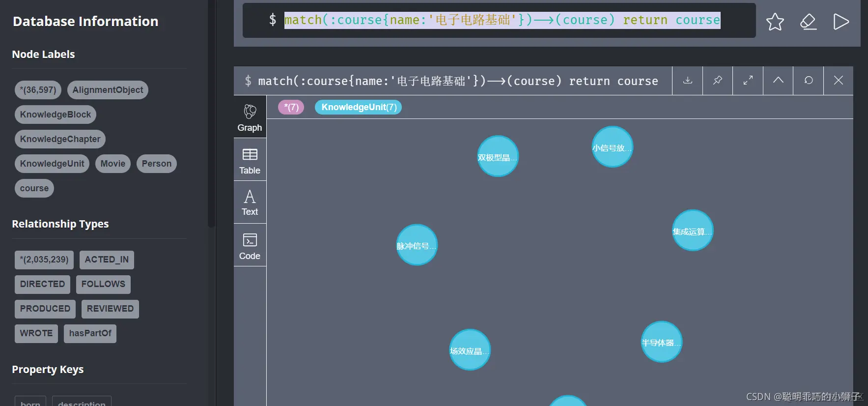Click the 脉冲信号 graph node
Viewport: 868px width, 406px height.
tap(417, 245)
